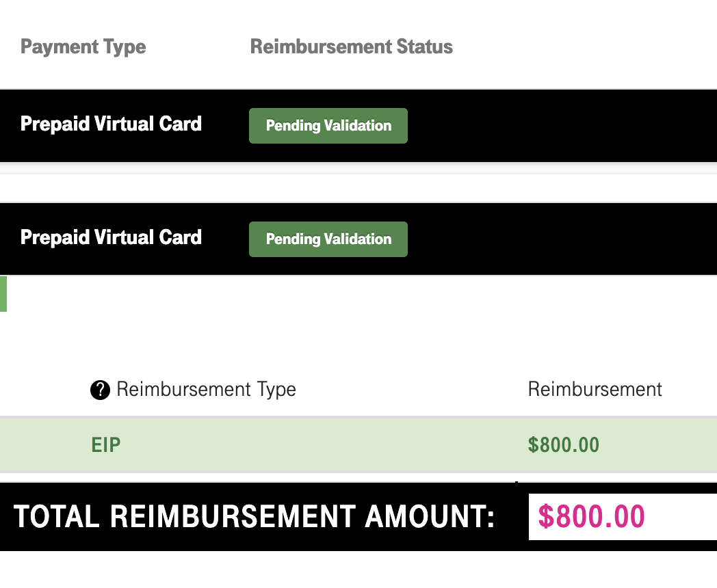Select the first Prepaid Virtual Card row
The image size is (717, 588).
tap(358, 126)
